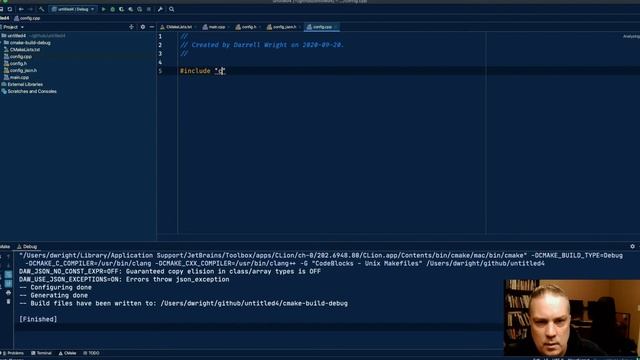The width and height of the screenshot is (640, 360).
Task: Open the Terminal tool window
Action: [41, 353]
